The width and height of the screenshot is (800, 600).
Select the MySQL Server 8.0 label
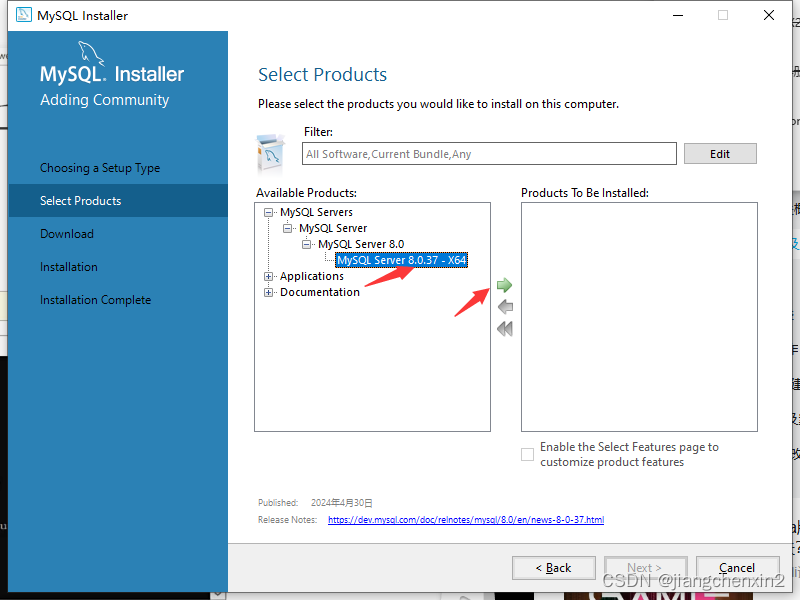point(361,244)
